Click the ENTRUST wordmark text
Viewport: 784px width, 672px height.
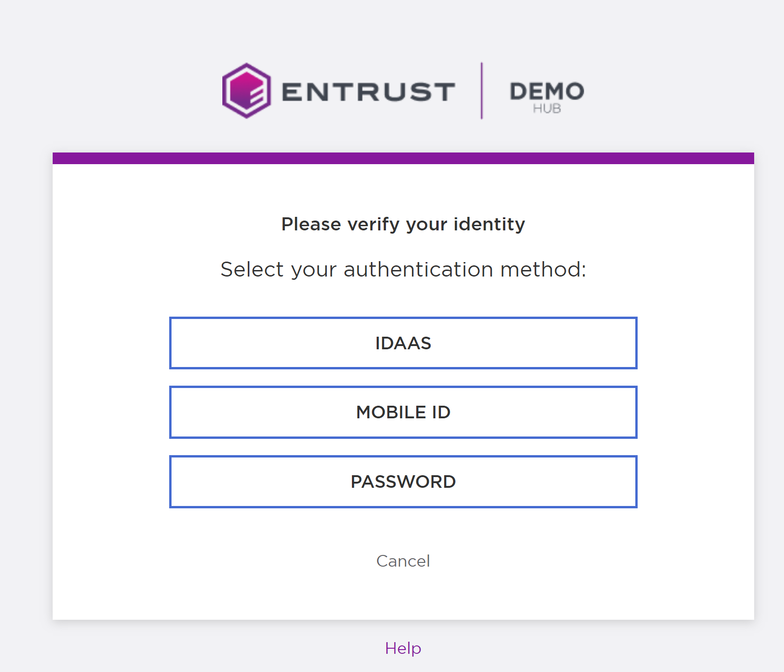coord(368,91)
